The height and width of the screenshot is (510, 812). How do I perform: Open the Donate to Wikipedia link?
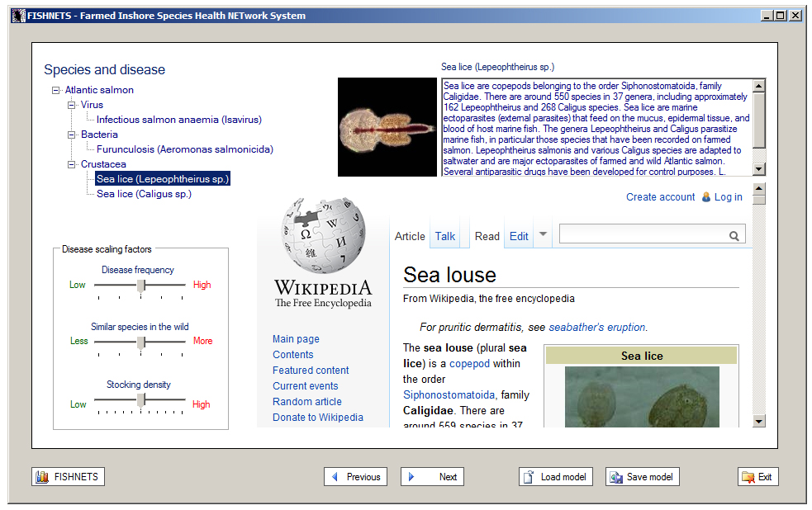tap(318, 418)
